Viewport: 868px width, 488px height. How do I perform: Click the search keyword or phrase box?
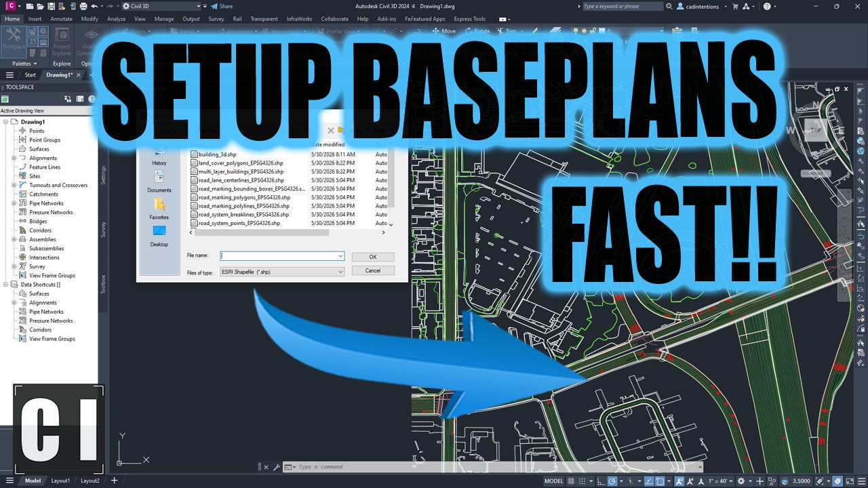(x=623, y=6)
